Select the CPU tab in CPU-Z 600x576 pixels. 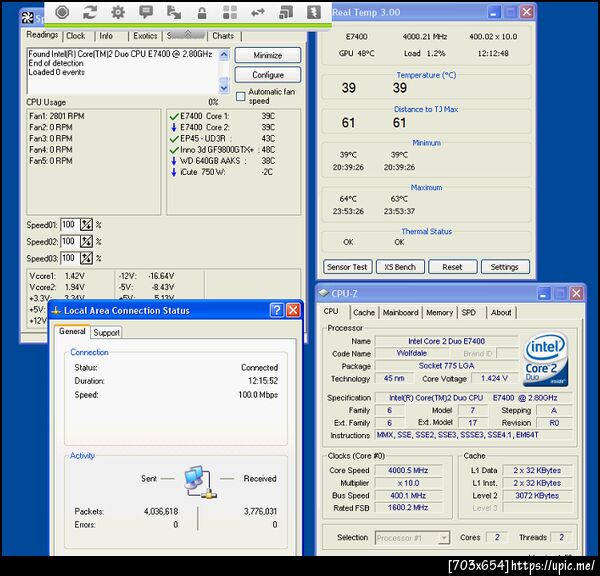pyautogui.click(x=331, y=312)
